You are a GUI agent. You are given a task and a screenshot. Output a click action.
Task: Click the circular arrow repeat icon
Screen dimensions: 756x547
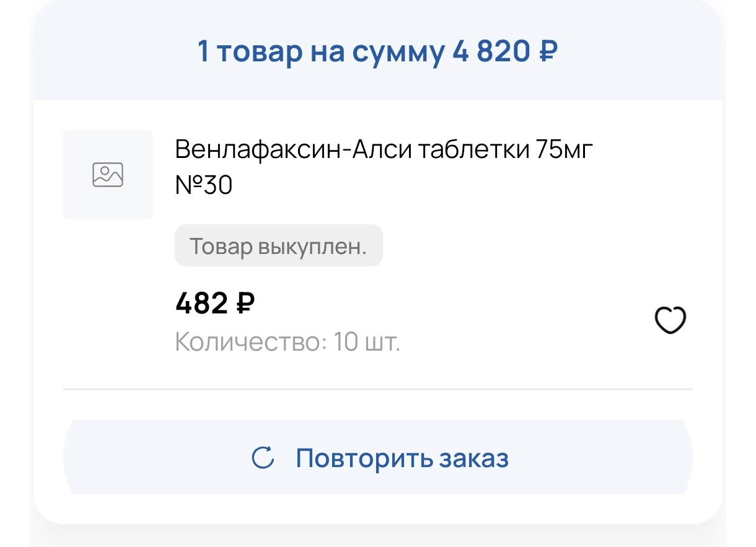tap(263, 458)
